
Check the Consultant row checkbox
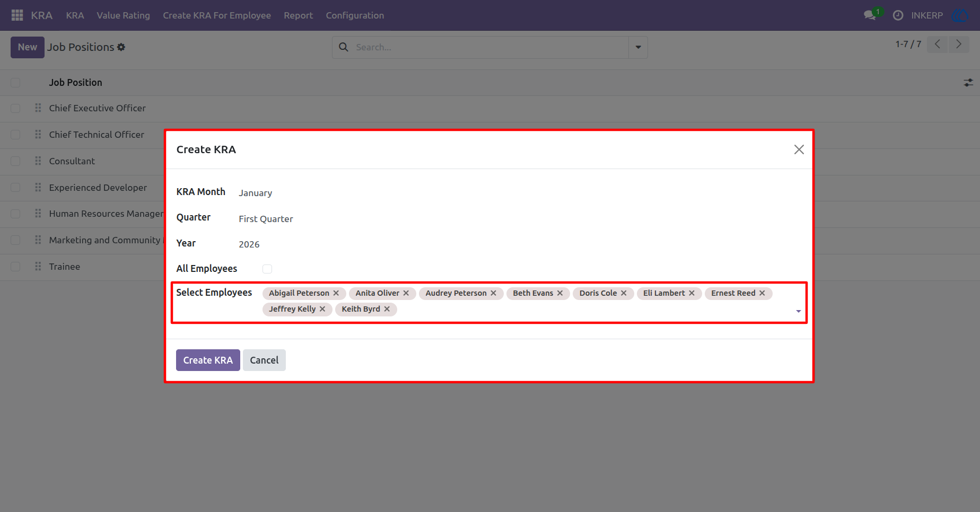pos(15,161)
